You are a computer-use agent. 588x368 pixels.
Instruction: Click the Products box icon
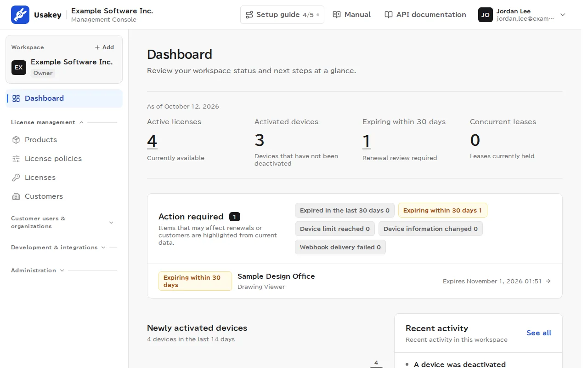(x=16, y=140)
